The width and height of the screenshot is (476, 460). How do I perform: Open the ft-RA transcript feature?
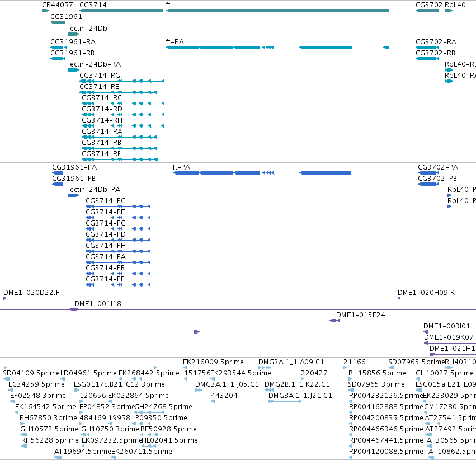point(277,48)
